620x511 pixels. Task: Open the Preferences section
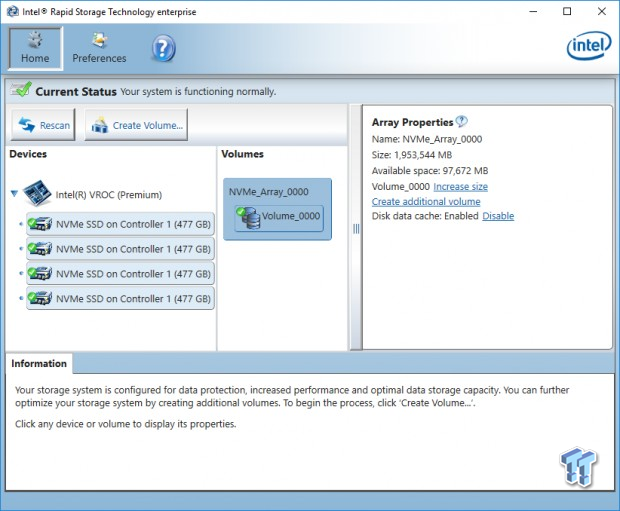[x=99, y=48]
